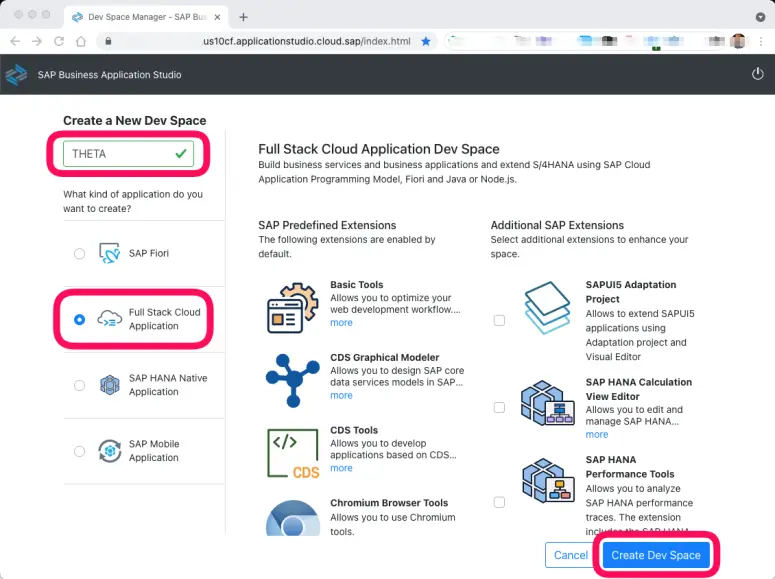Image resolution: width=775 pixels, height=579 pixels.
Task: Click the dev space name field containing THETA
Action: (129, 154)
